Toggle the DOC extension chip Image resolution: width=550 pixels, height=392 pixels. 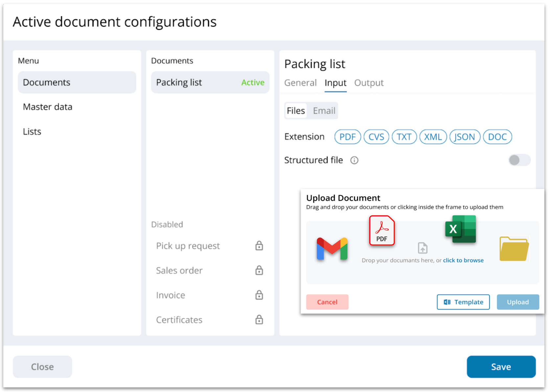pyautogui.click(x=497, y=137)
